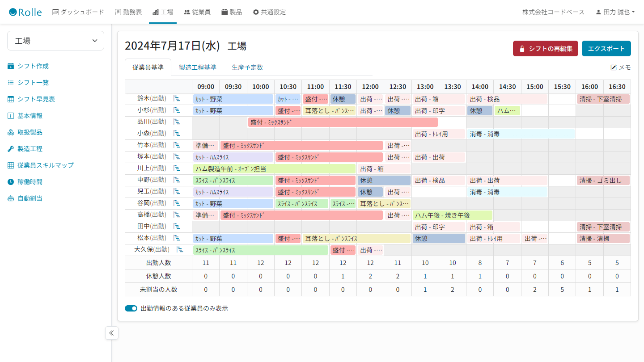
Task: Toggle 出勤情報のある従業員のみ表示 switch
Action: (131, 308)
